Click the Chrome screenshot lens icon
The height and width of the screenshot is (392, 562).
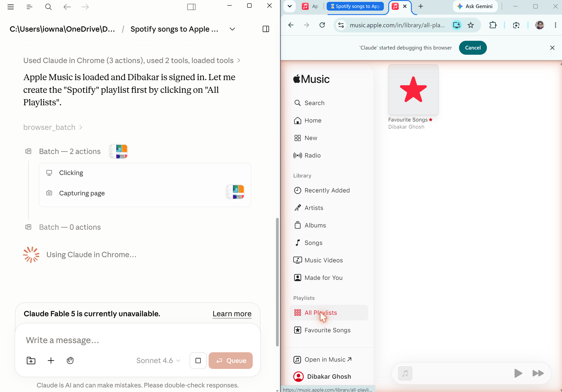[x=516, y=25]
